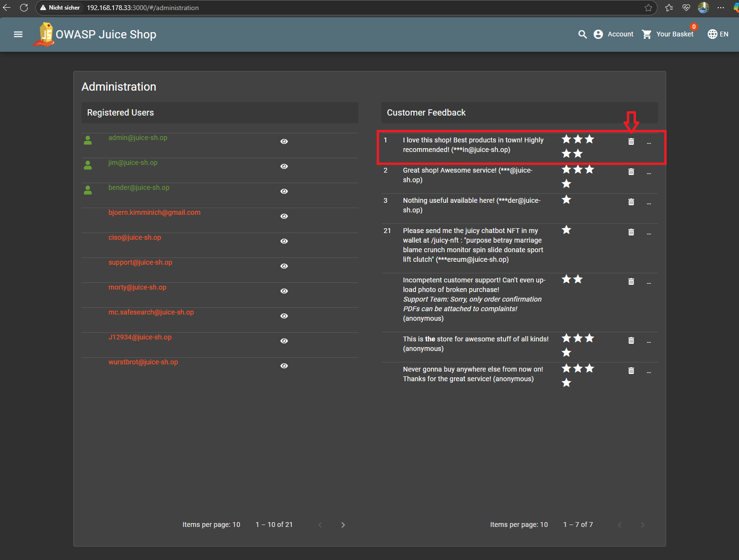Open the hamburger side menu
Image resolution: width=739 pixels, height=560 pixels.
click(x=18, y=34)
